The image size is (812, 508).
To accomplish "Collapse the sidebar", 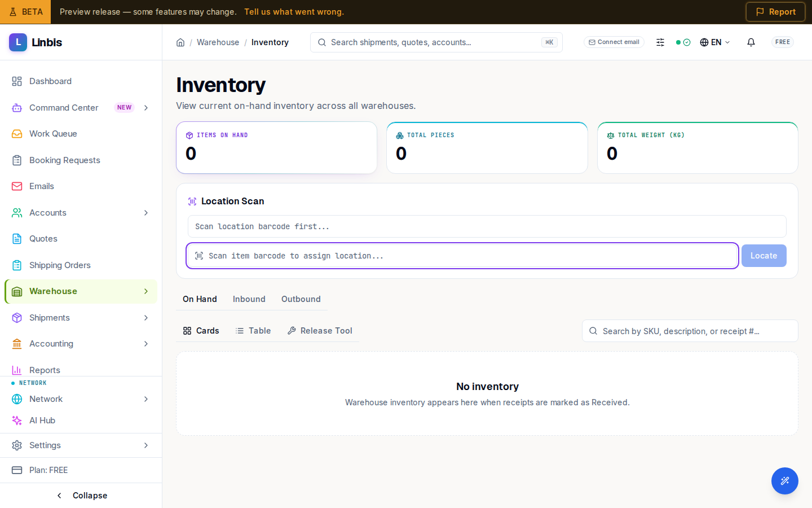I will (81, 496).
